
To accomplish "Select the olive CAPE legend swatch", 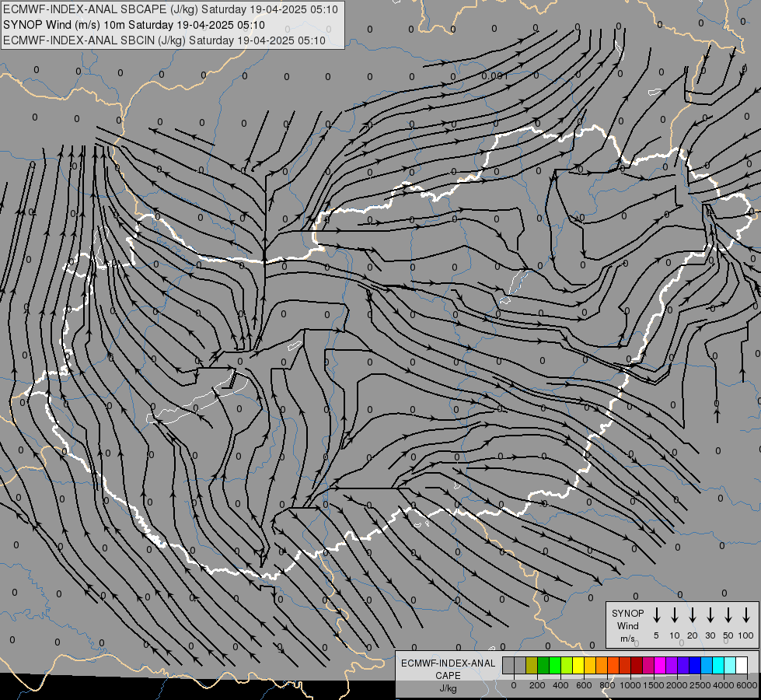I will click(x=532, y=666).
